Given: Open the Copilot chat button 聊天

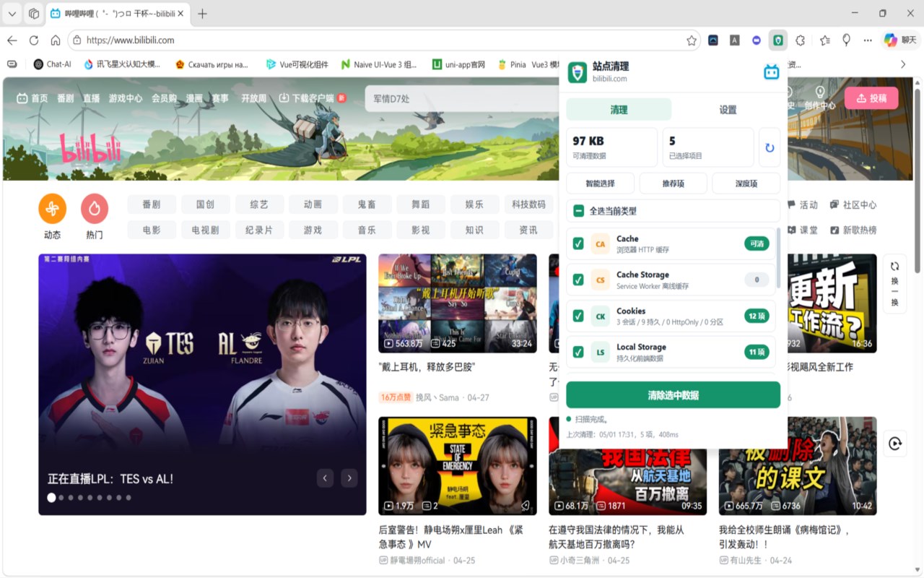Looking at the screenshot, I should pos(900,40).
